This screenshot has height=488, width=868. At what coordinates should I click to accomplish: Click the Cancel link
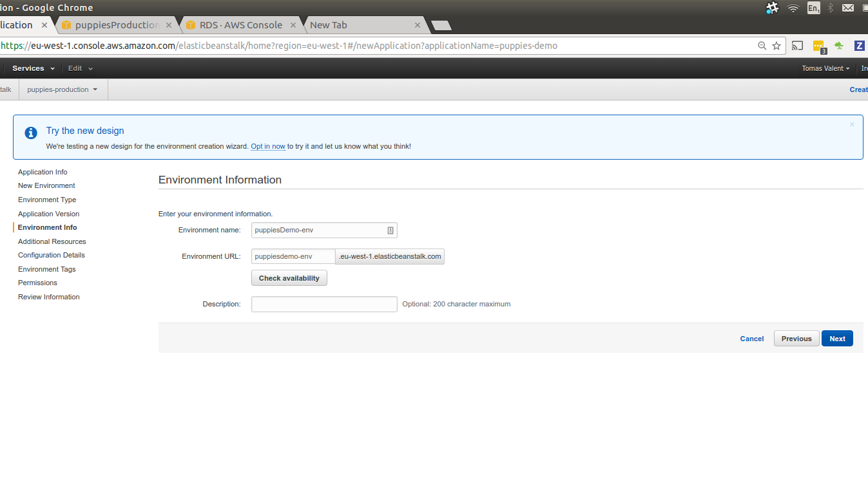point(752,339)
